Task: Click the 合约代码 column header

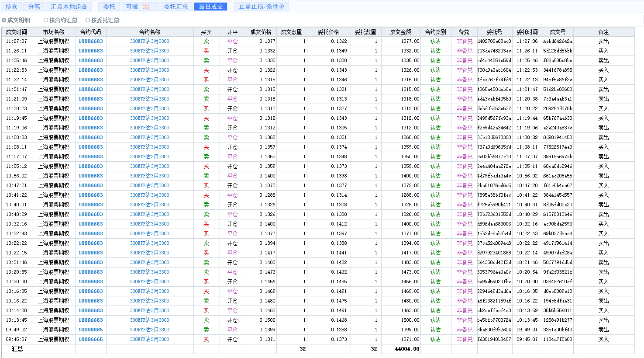Action: [91, 32]
